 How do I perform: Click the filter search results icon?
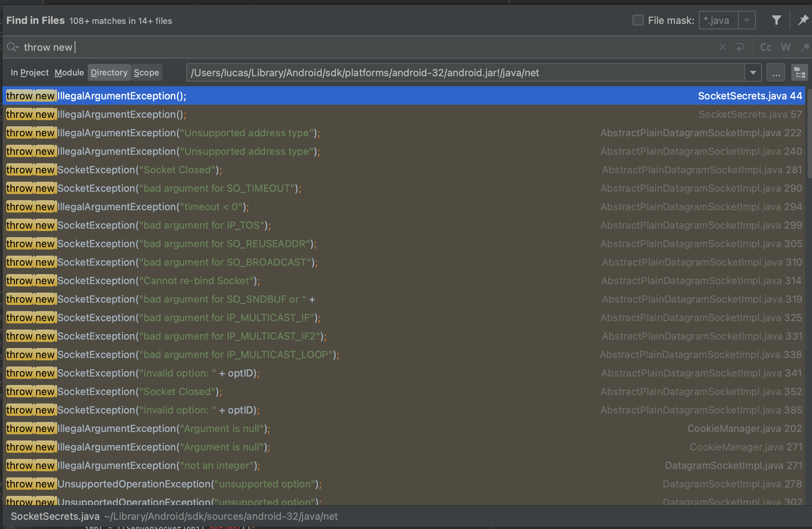pyautogui.click(x=776, y=20)
